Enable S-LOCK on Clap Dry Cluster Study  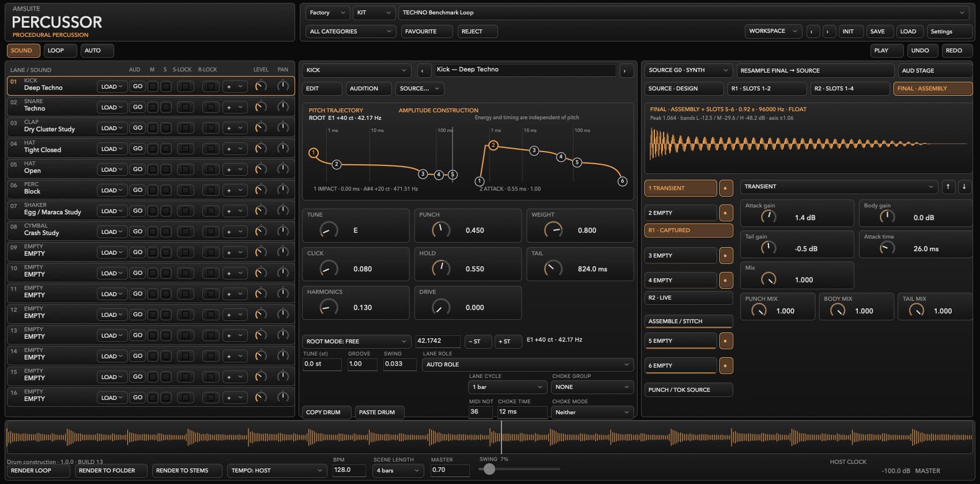(x=185, y=128)
